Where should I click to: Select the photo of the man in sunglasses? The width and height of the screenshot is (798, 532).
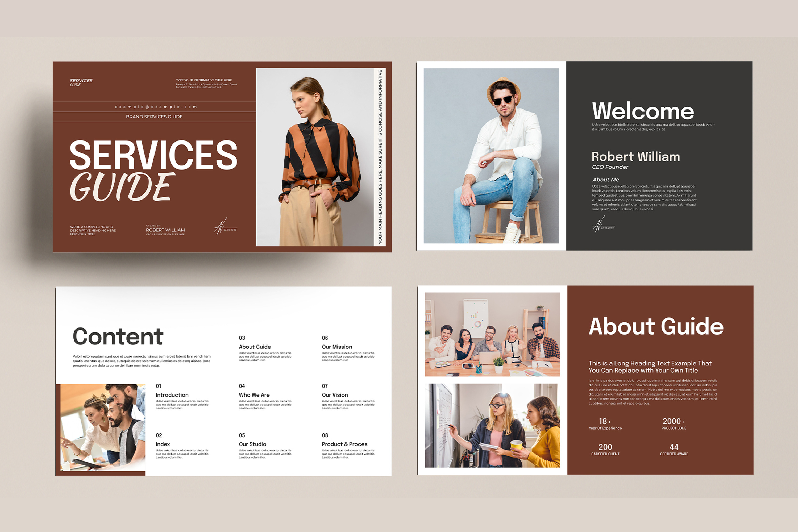point(491,156)
